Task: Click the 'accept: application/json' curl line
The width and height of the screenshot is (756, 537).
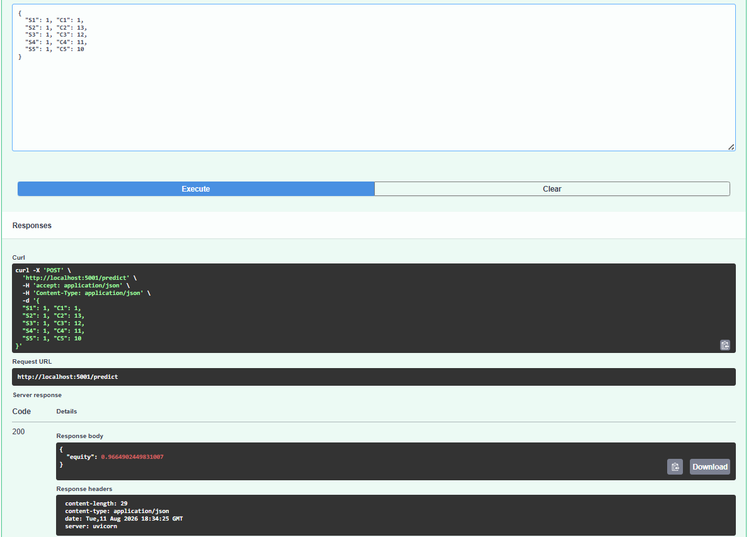Action: tap(76, 286)
